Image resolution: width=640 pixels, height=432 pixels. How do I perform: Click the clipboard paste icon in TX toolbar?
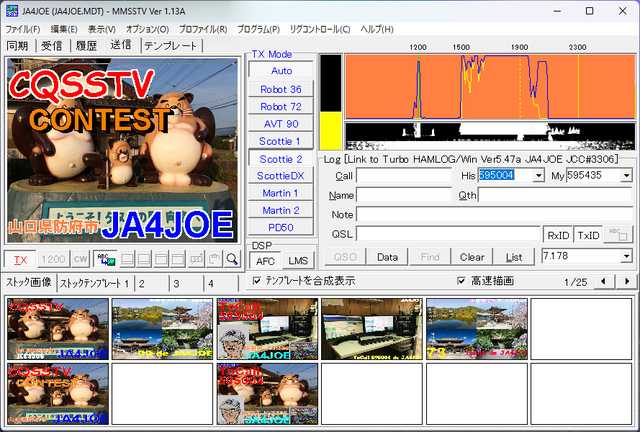214,259
